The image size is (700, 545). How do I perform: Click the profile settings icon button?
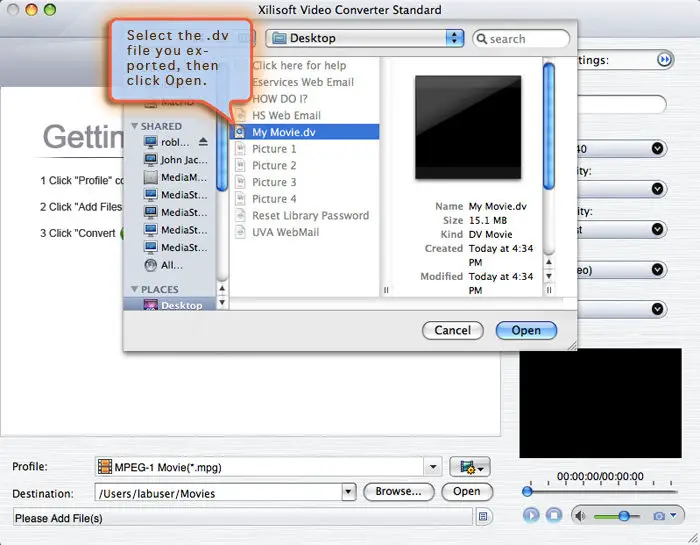click(470, 467)
